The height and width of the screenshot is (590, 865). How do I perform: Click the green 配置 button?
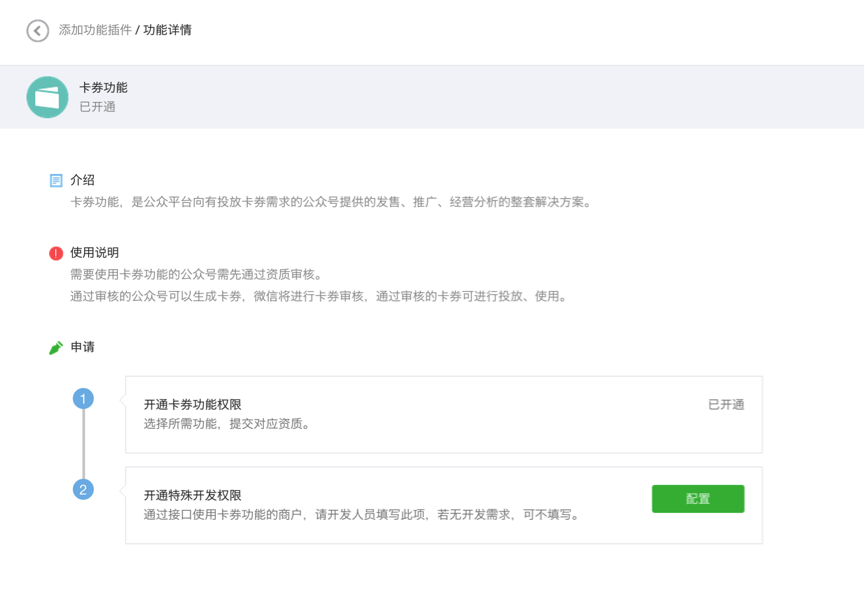pos(698,499)
